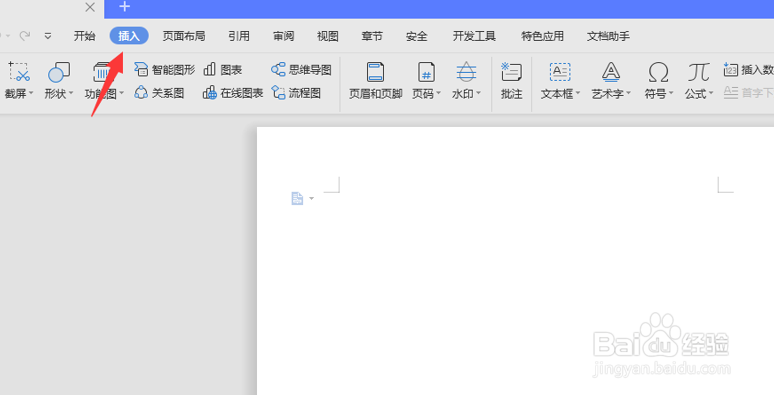Click the 水印 watermark icon
The image size is (774, 395).
click(x=466, y=72)
